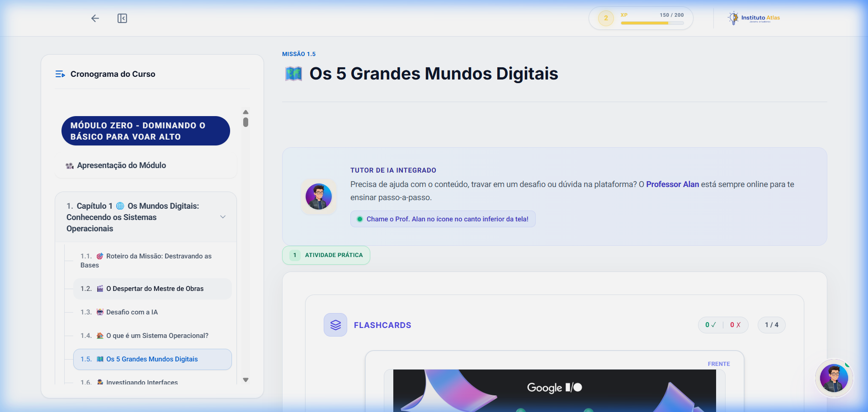Click the map emoji beside the mission title

[293, 74]
